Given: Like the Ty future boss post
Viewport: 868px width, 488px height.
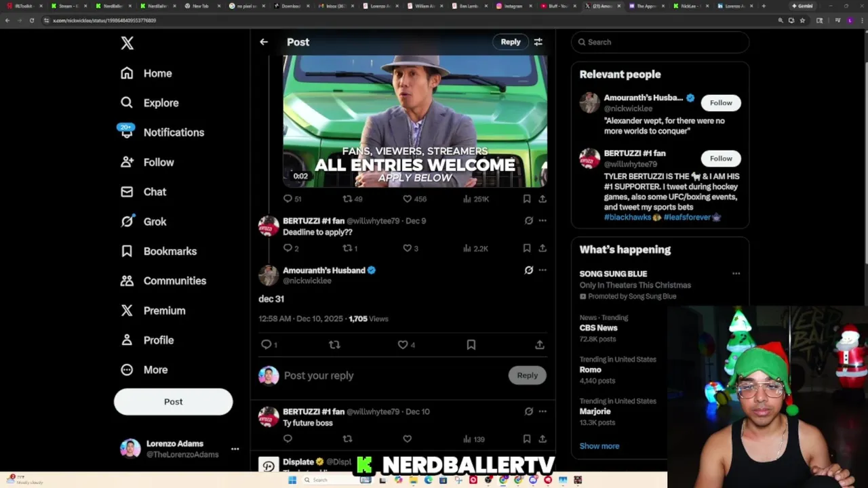Looking at the screenshot, I should pos(407,439).
